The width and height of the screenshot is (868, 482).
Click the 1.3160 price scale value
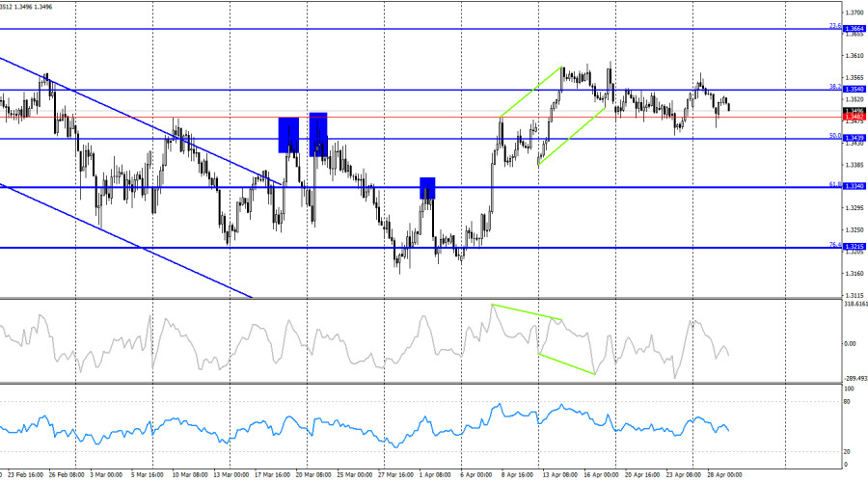[x=855, y=274]
